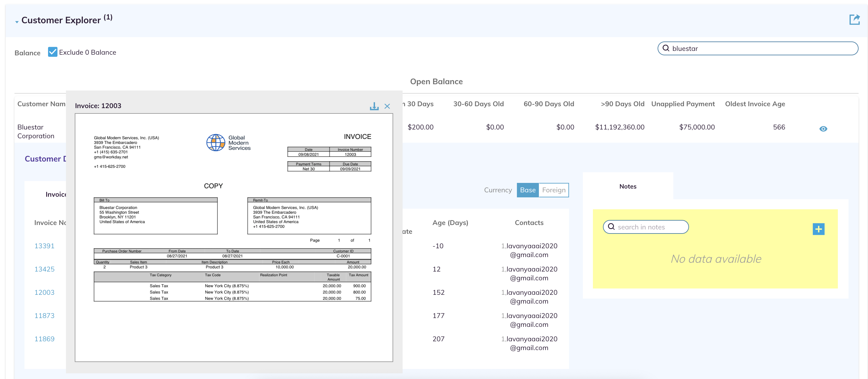Click the magnifier icon inside notes search

tap(611, 227)
